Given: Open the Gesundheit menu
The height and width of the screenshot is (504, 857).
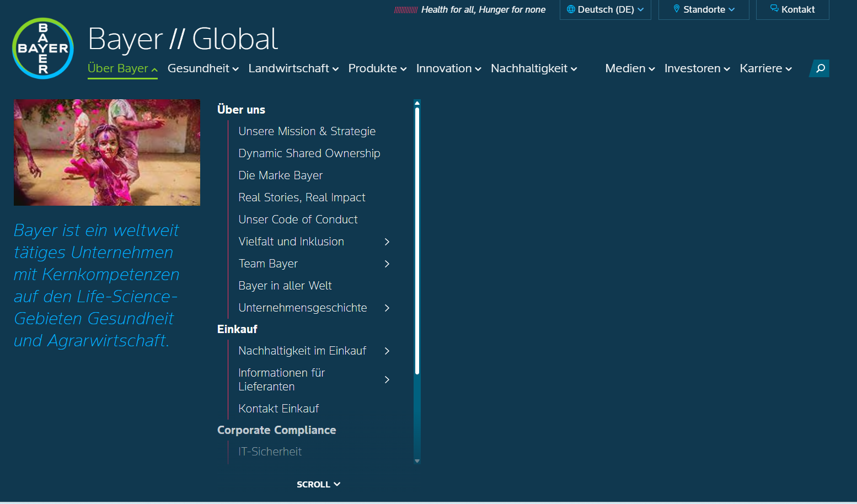Looking at the screenshot, I should [x=203, y=68].
